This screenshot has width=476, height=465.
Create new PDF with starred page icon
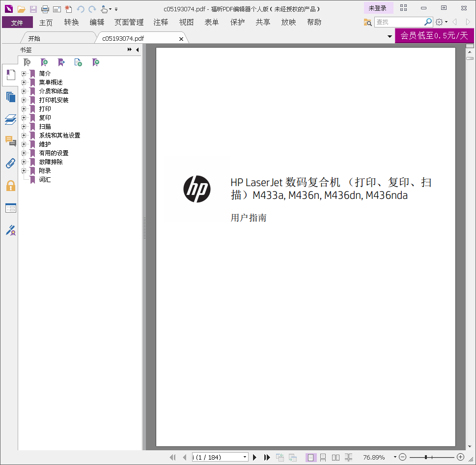(69, 9)
